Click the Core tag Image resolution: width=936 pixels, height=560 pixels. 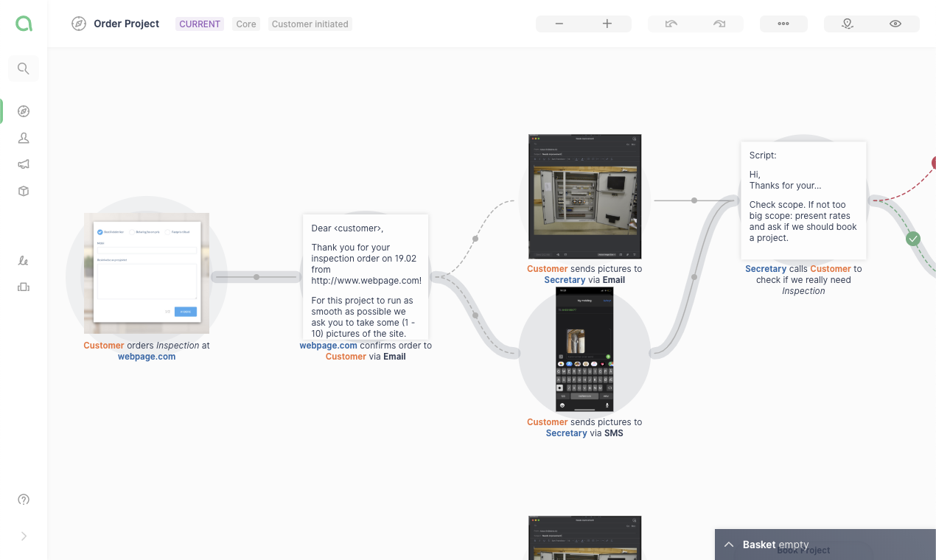(246, 24)
